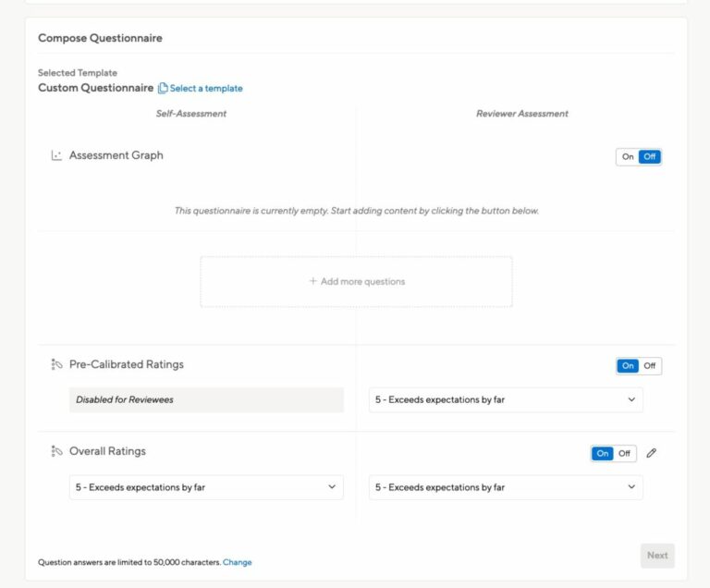
Task: Open the Pre-Calibrated Ratings reviewer rating dropdown
Action: point(506,400)
